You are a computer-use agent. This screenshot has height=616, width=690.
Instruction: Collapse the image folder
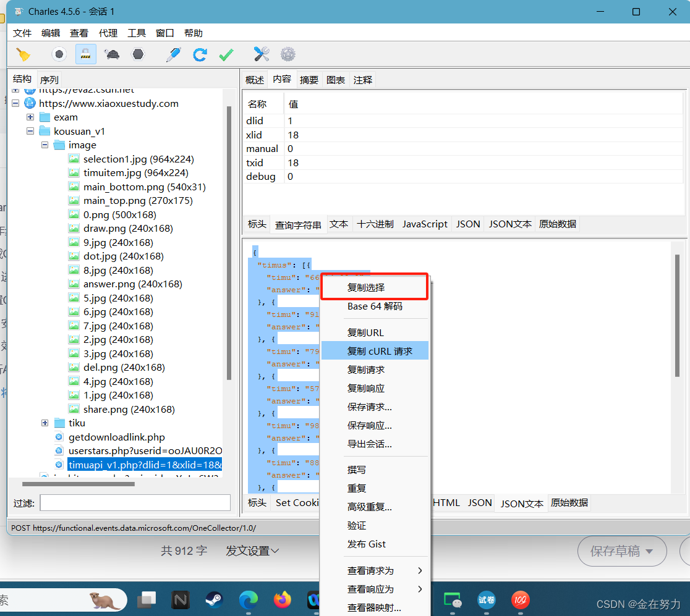(45, 145)
